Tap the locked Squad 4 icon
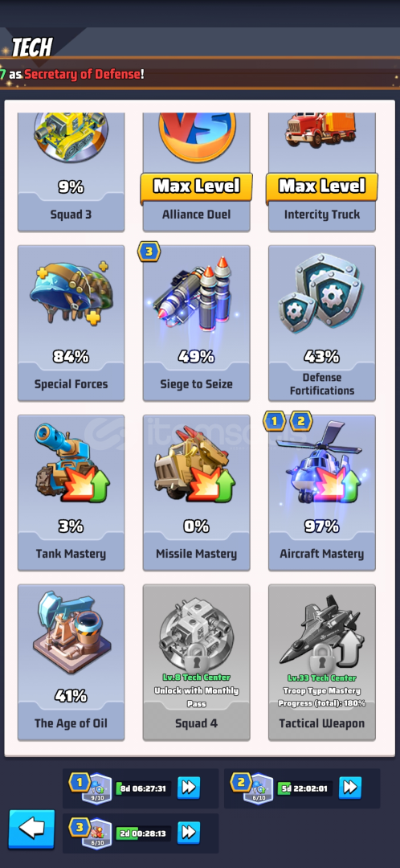 point(195,631)
